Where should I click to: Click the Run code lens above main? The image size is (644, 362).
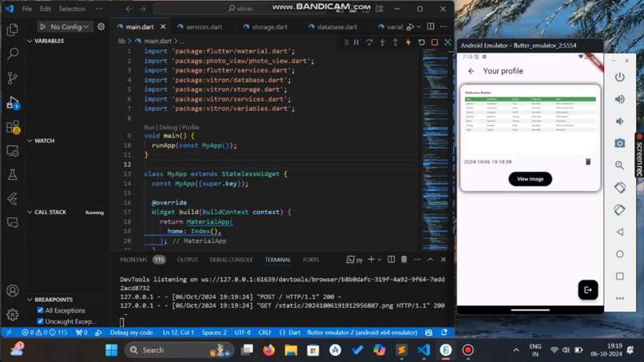149,127
